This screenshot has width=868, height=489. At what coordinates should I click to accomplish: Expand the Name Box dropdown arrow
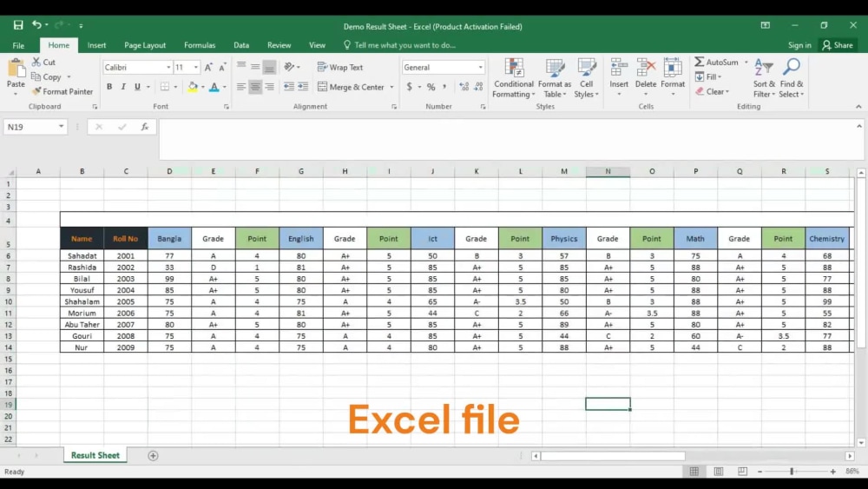[61, 127]
